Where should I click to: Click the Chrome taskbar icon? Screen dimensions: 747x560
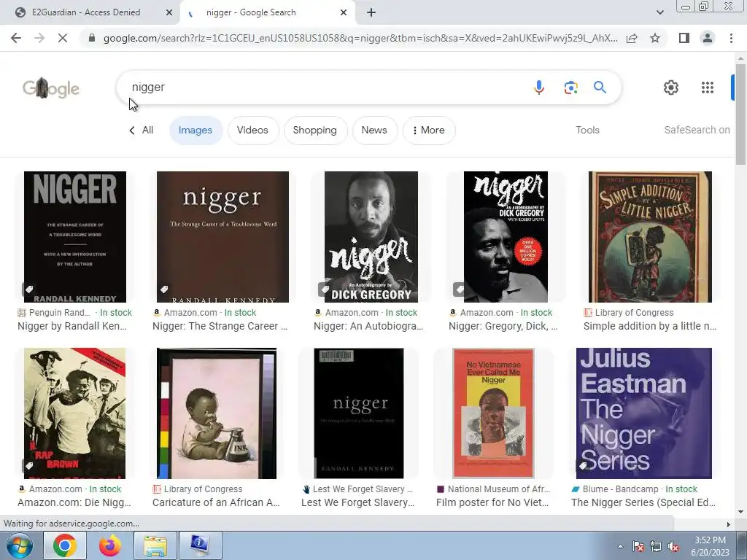(x=65, y=545)
